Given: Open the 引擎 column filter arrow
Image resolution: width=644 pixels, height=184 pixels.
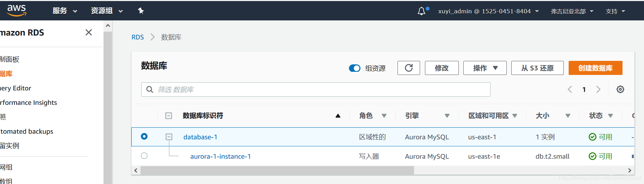Looking at the screenshot, I should tap(447, 116).
